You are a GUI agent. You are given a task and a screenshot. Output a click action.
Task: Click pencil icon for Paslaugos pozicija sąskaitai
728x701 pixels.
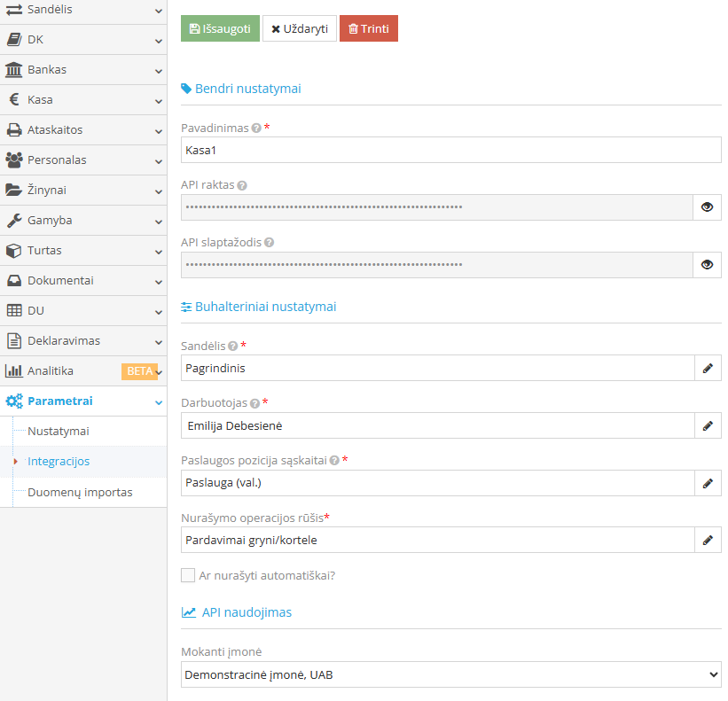click(708, 483)
